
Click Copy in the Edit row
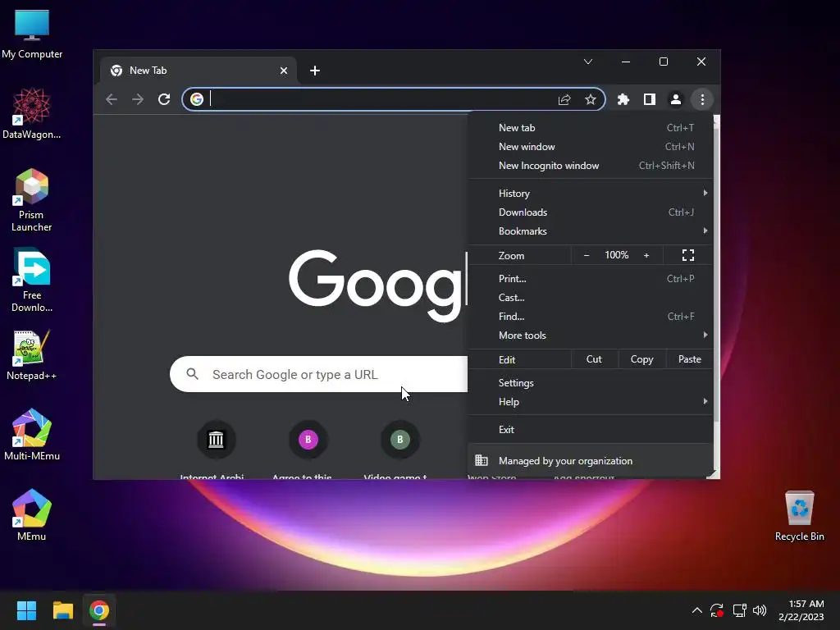click(641, 359)
